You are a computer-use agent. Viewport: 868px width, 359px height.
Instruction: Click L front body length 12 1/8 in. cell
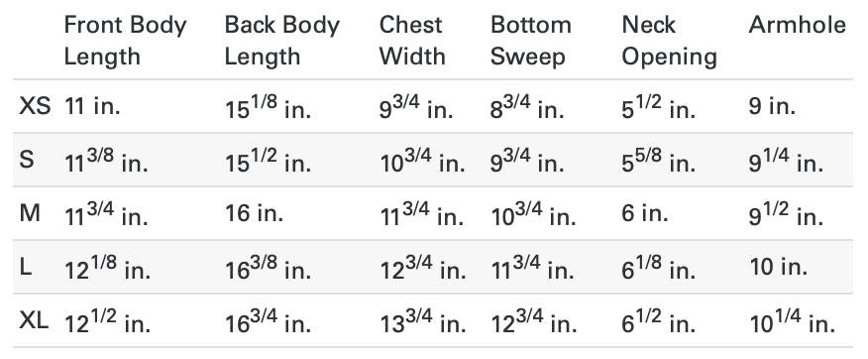(107, 268)
